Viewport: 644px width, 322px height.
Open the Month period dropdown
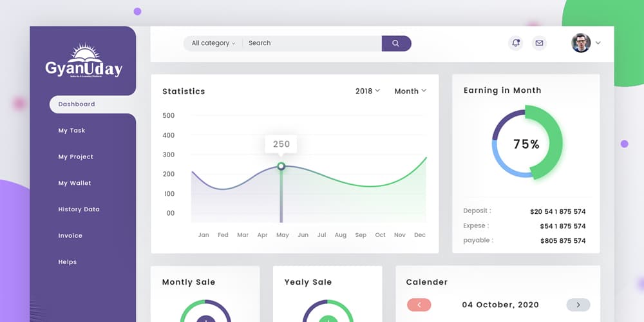pos(410,91)
